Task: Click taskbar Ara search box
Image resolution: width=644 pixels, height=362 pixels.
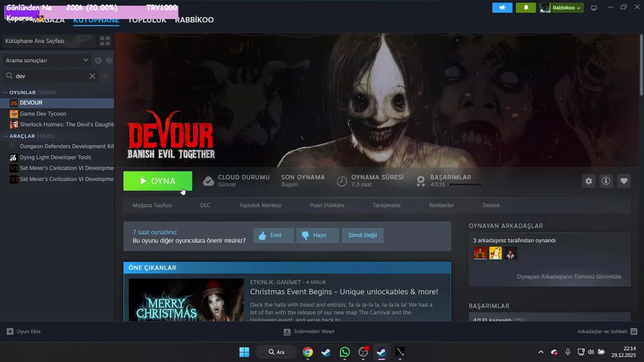Action: [x=276, y=352]
